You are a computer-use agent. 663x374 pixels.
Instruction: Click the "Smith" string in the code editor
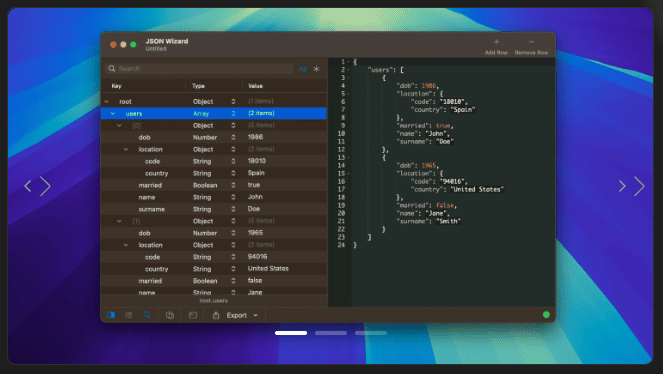(448, 221)
